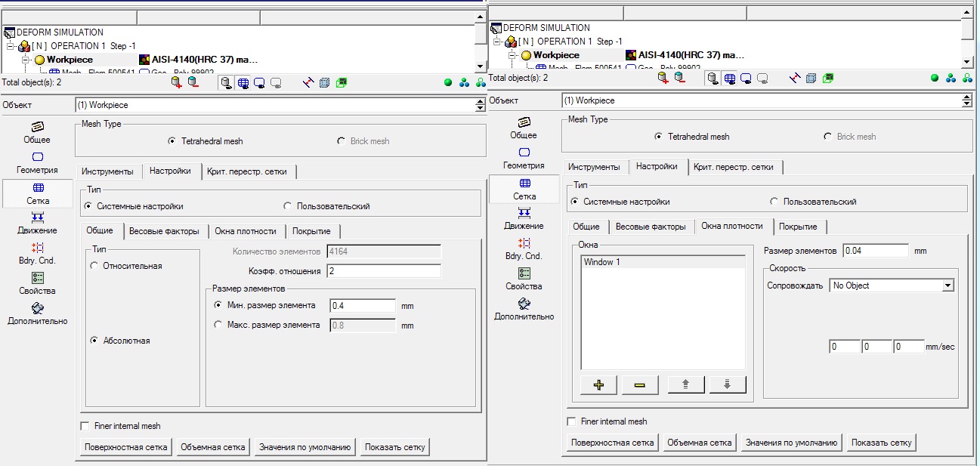Click single green sphere icon in left panel
This screenshot has width=980, height=466.
448,82
